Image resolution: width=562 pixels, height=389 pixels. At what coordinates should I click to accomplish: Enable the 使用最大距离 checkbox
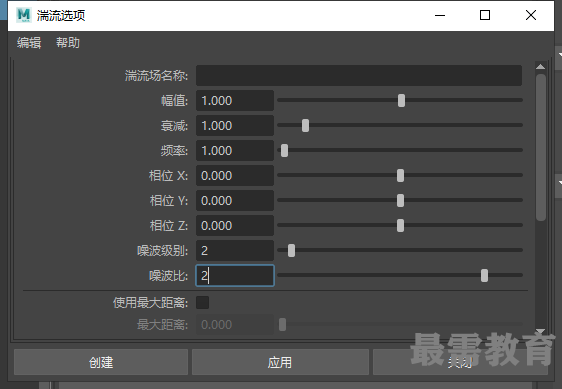tap(203, 303)
